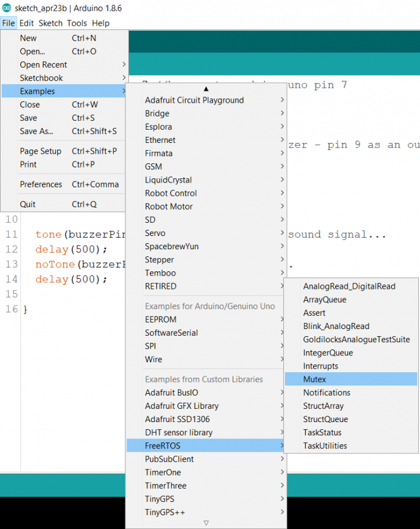
Task: Load the Notifications example
Action: pyautogui.click(x=351, y=392)
